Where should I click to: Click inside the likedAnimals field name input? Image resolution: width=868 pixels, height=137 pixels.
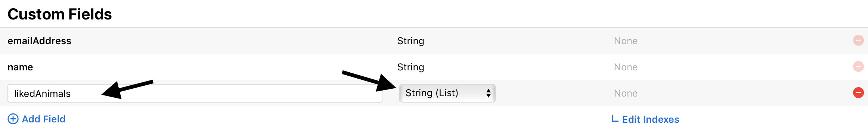tap(195, 93)
